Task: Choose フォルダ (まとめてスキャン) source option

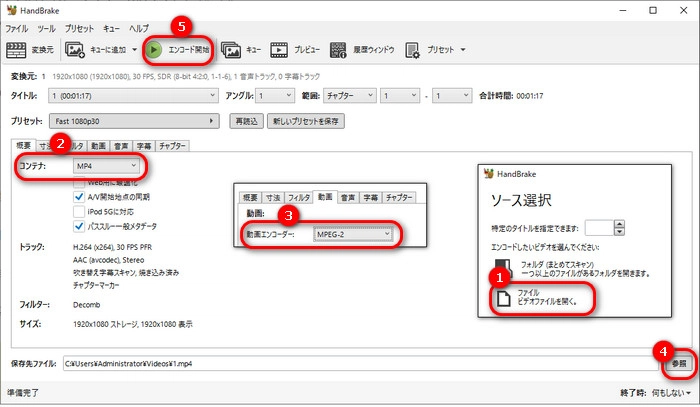Action: [573, 269]
